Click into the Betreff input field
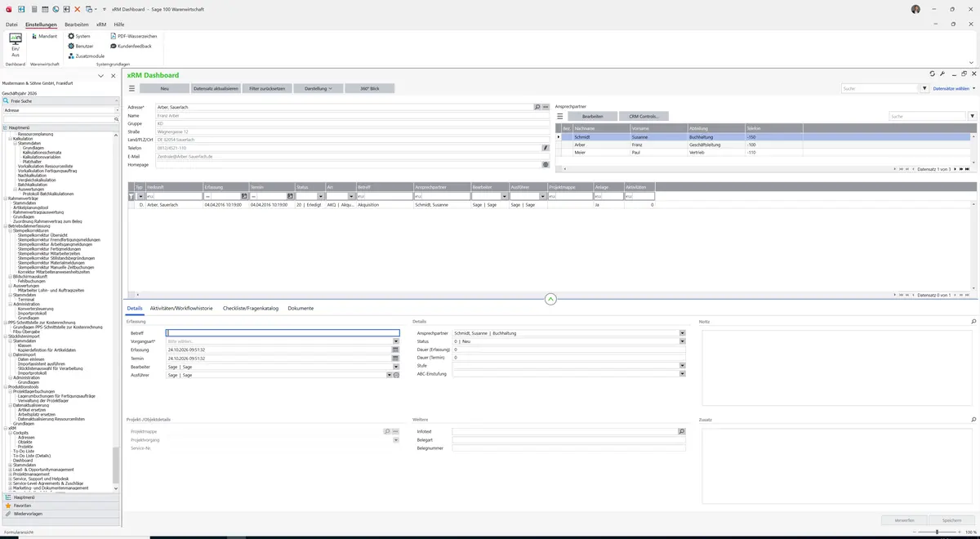 283,333
